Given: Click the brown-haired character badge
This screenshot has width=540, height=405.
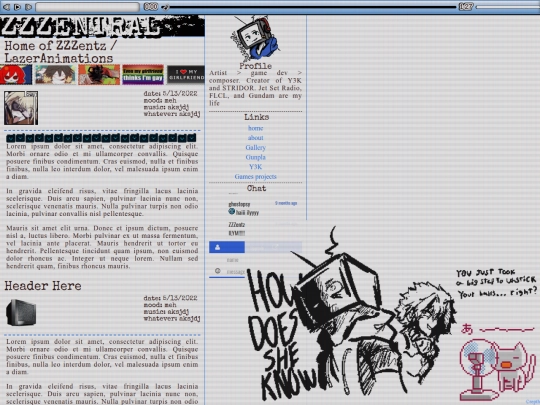Looking at the screenshot, I should pos(55,74).
